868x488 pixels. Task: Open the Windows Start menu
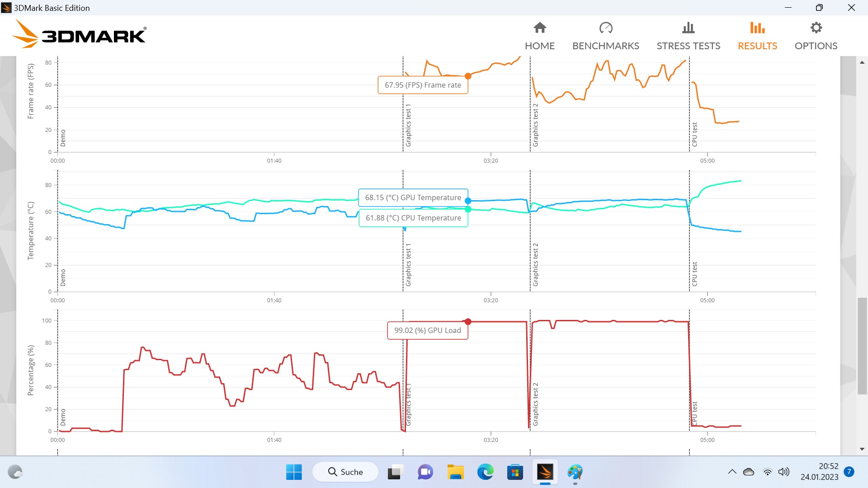click(x=294, y=472)
